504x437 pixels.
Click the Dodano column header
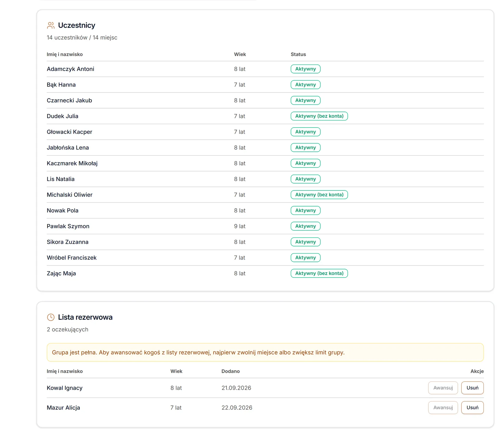pyautogui.click(x=230, y=371)
